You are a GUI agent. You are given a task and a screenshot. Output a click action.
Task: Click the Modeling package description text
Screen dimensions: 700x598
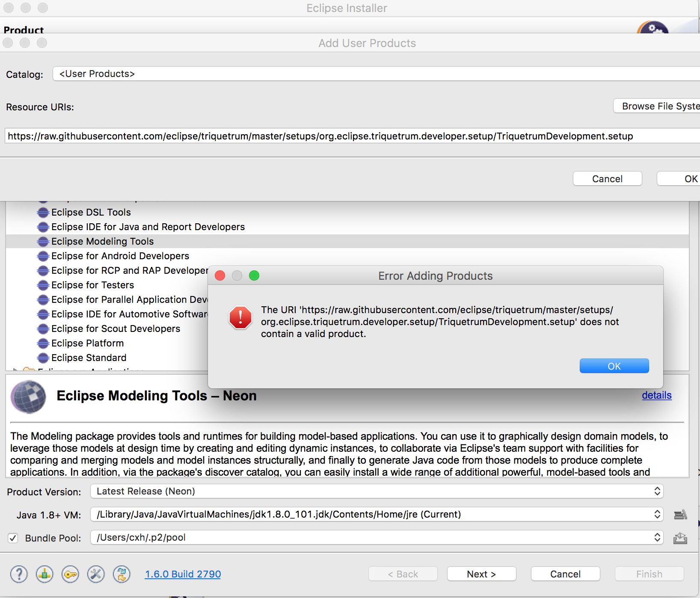[x=339, y=454]
